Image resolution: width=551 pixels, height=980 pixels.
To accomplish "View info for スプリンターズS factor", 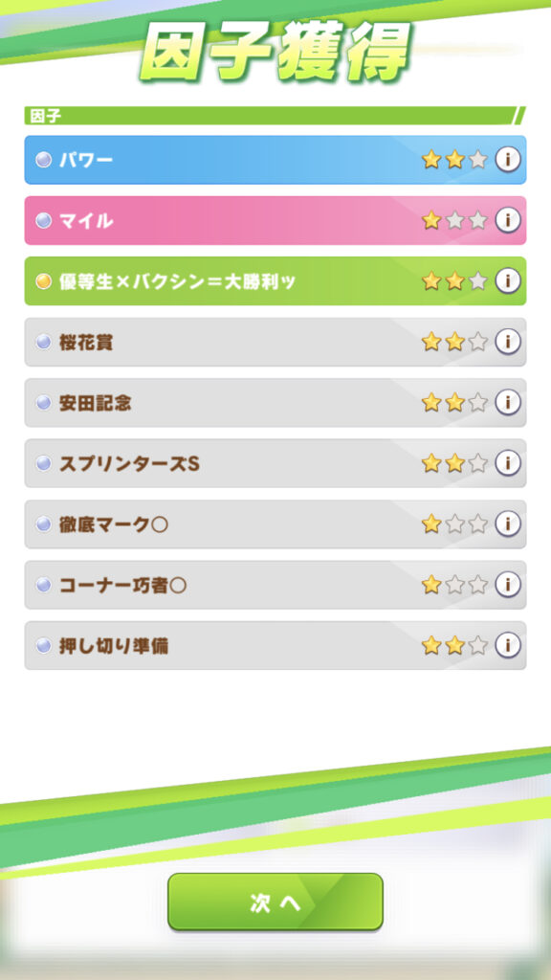I will (x=508, y=463).
